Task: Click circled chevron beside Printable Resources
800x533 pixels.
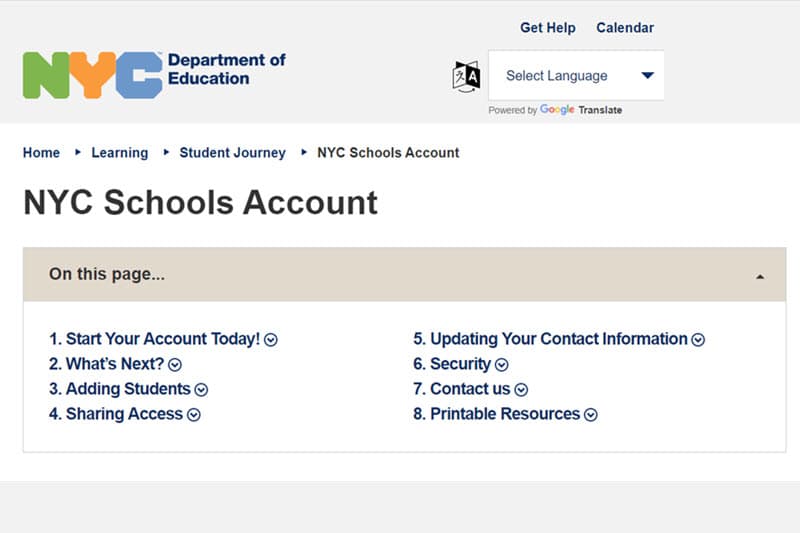Action: (x=591, y=415)
